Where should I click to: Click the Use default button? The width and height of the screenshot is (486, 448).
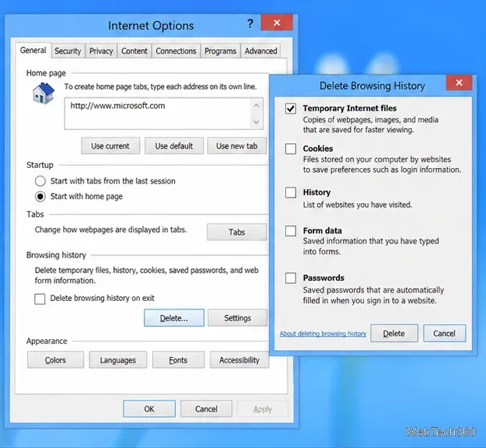(x=174, y=146)
